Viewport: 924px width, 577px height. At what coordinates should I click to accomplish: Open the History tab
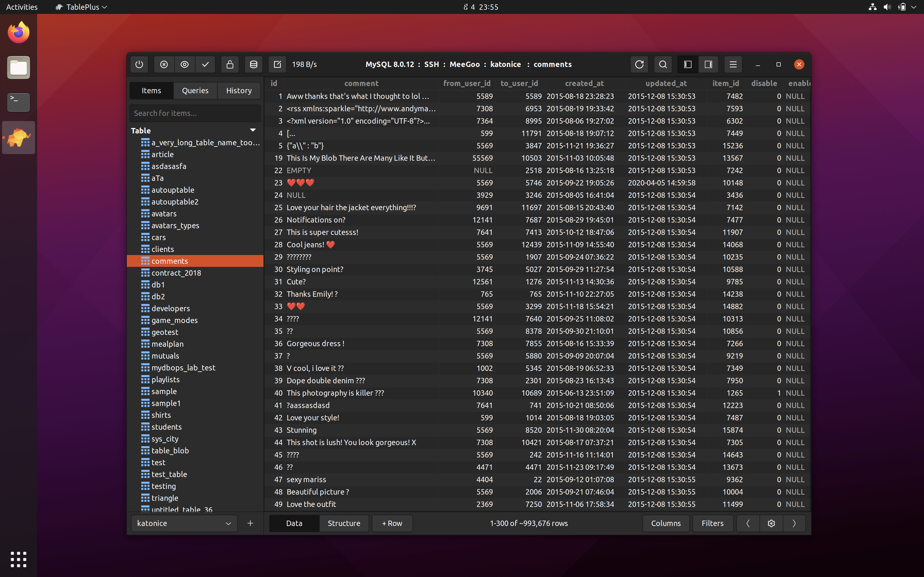point(238,90)
